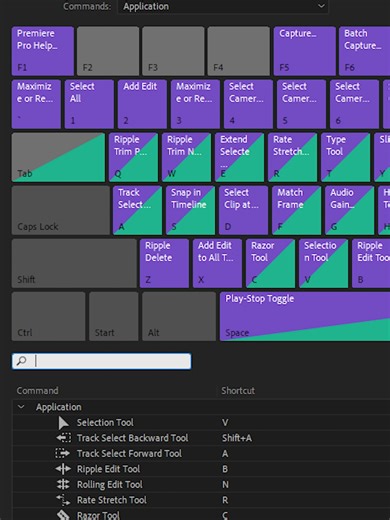
Task: Select the 3 key Maximize or Restore
Action: coord(195,104)
